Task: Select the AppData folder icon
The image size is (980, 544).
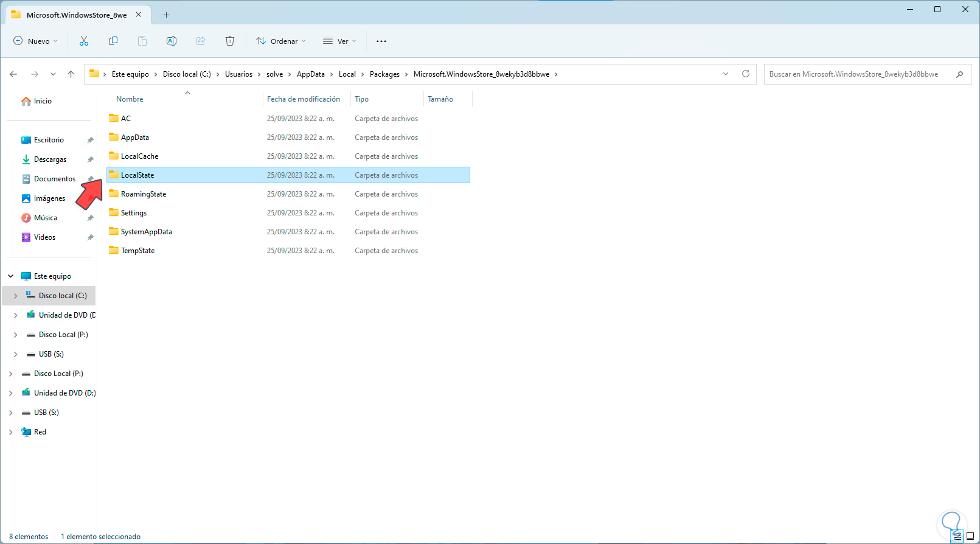Action: coord(114,137)
